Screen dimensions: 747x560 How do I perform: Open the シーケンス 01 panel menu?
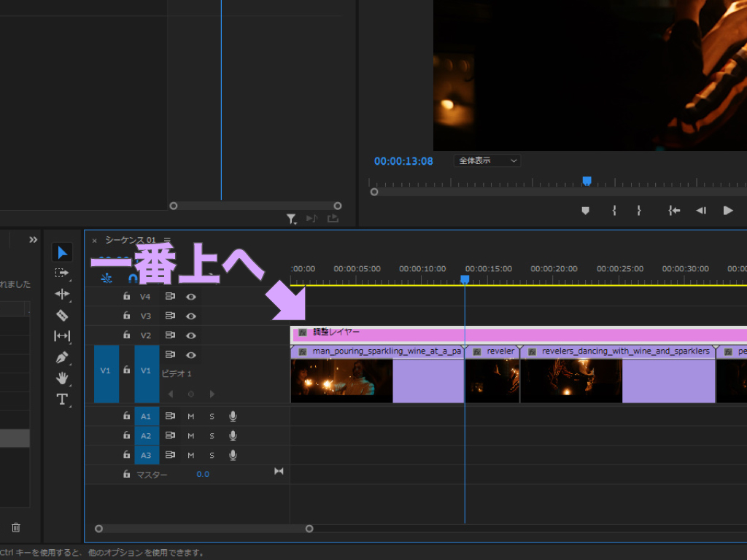[167, 240]
